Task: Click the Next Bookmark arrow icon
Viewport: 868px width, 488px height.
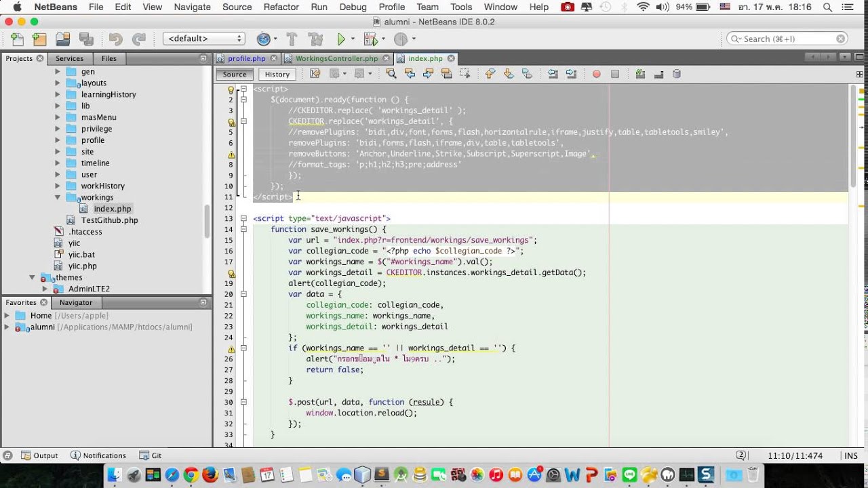Action: coord(509,74)
